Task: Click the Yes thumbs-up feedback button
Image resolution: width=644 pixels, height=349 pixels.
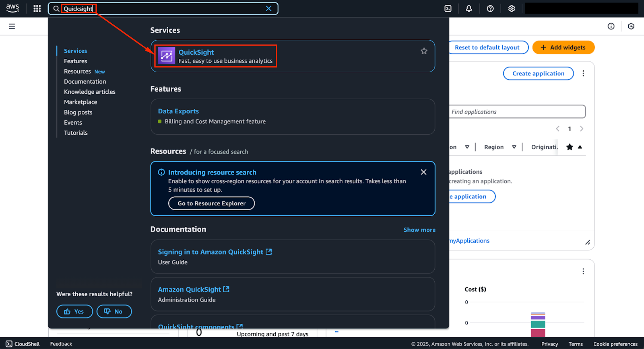Action: tap(74, 312)
